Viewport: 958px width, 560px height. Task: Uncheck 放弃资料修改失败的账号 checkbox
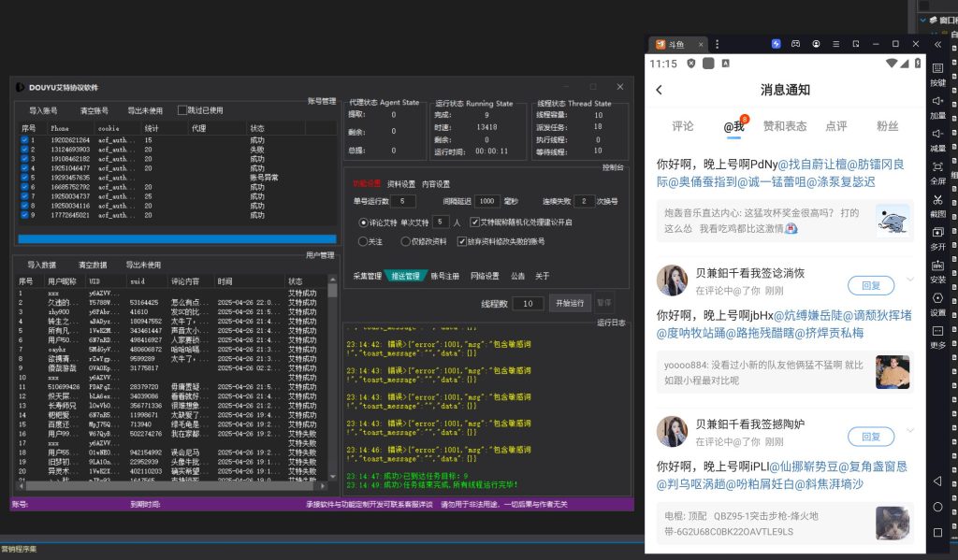pyautogui.click(x=461, y=241)
